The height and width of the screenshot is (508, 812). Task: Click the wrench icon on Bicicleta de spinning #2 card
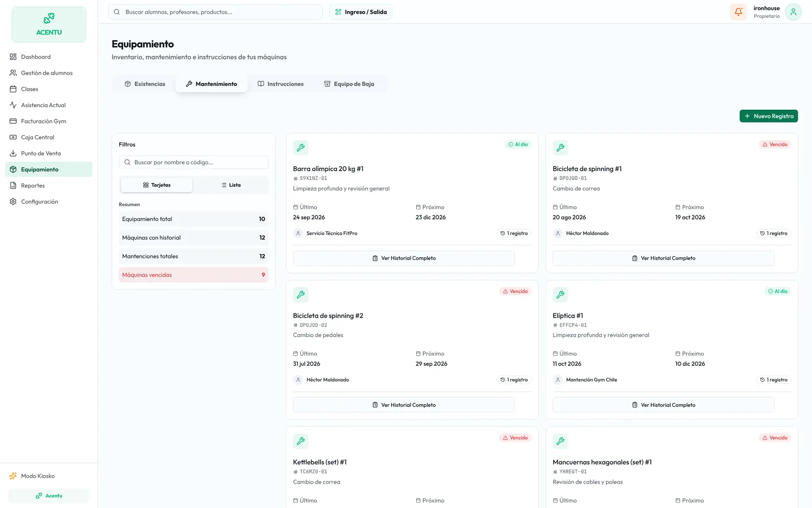coord(300,295)
